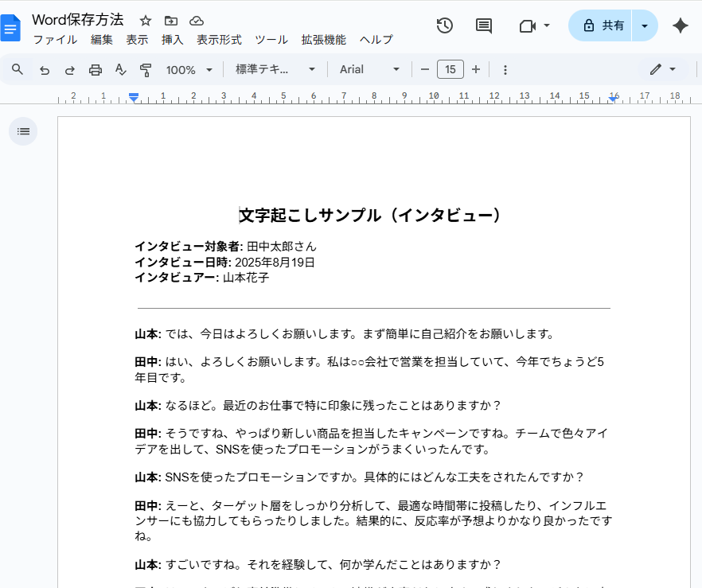The width and height of the screenshot is (702, 588).
Task: Open the Google Docs home icon
Action: [10, 28]
